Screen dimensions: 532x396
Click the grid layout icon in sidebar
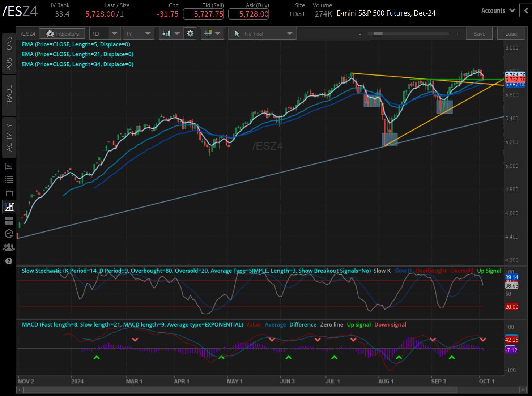(9, 221)
